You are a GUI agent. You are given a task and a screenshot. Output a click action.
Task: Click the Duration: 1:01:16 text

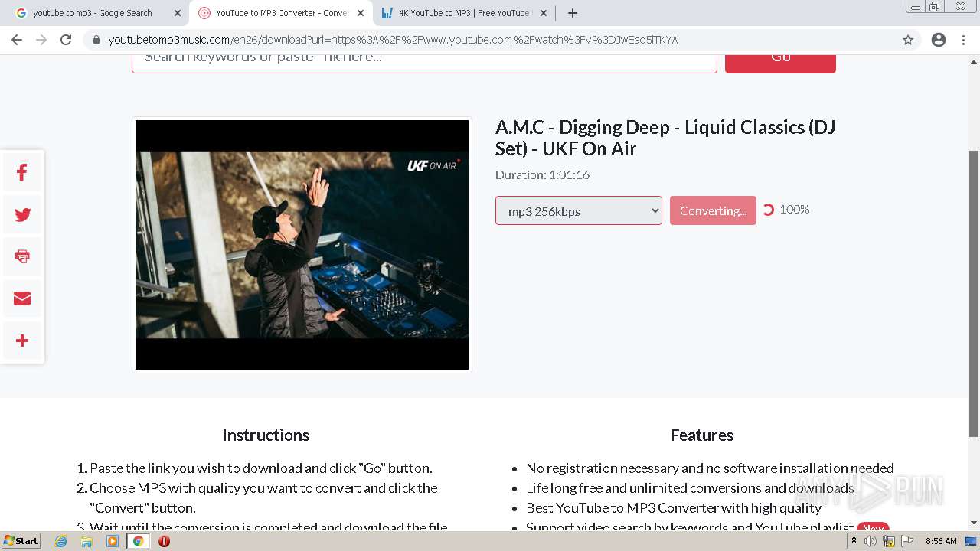pos(542,174)
